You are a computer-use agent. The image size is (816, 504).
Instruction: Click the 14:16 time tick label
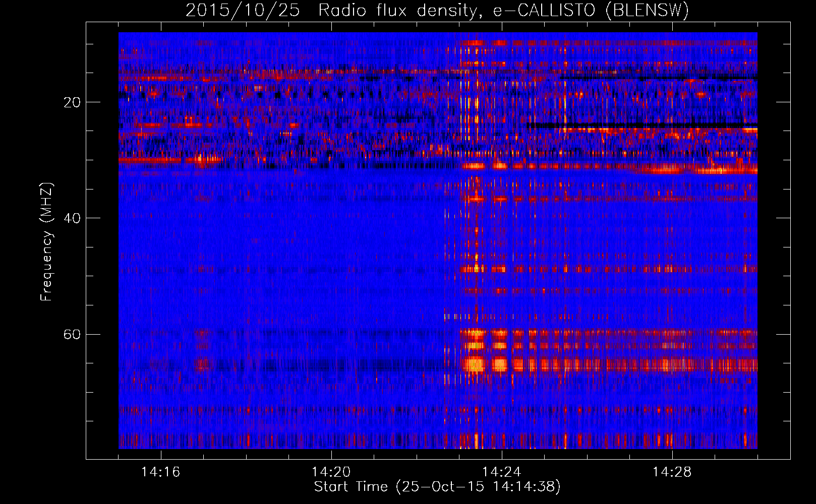[160, 472]
